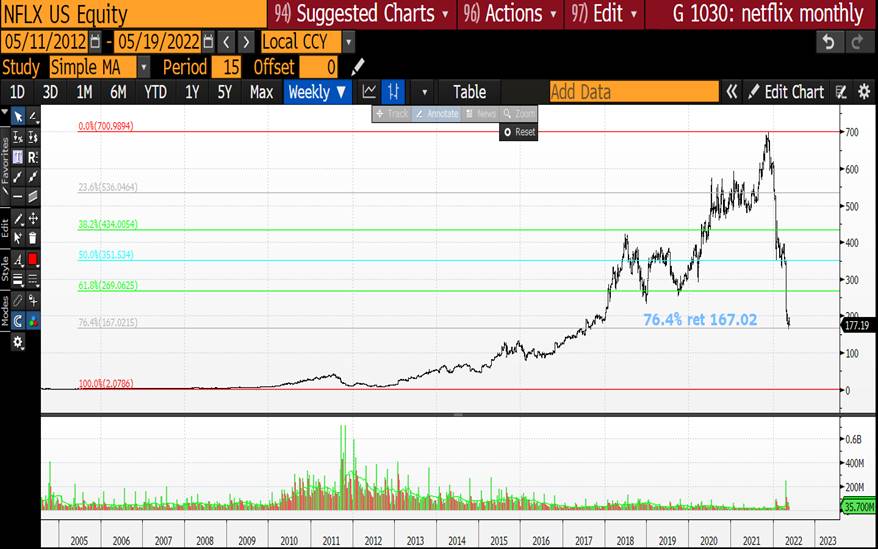Open chart notes checklist pencil icon
The image size is (878, 549).
coord(841,92)
